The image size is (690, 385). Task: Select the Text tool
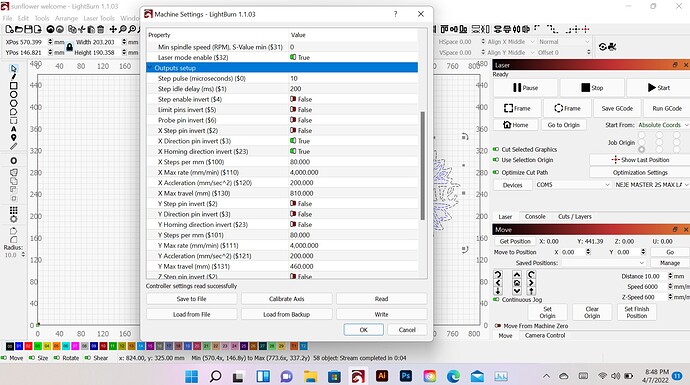(x=14, y=129)
